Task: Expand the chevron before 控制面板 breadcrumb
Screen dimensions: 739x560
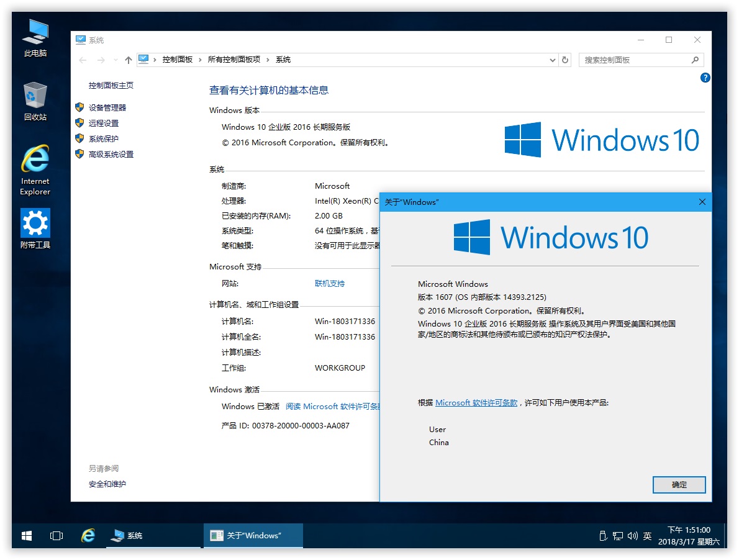Action: tap(155, 60)
